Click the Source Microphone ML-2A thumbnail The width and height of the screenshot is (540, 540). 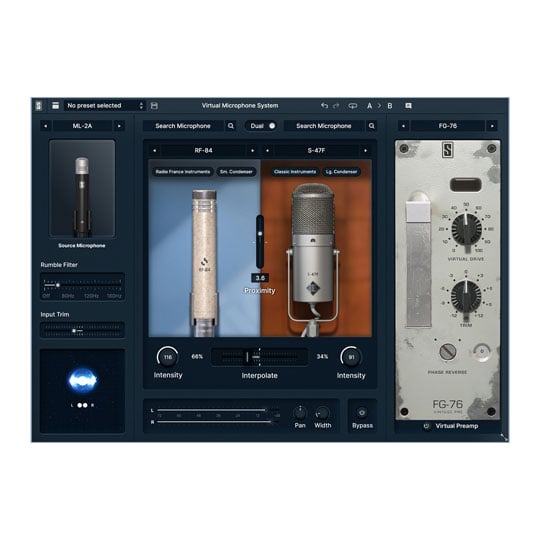pos(82,188)
